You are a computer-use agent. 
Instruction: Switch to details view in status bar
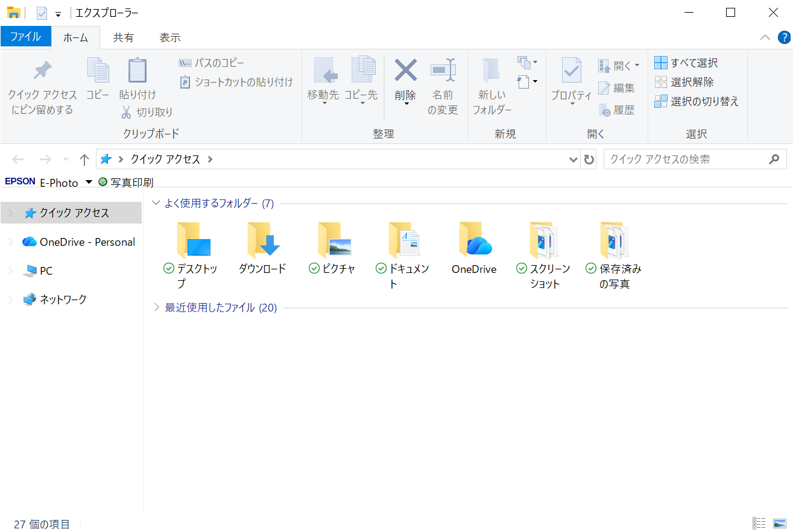point(759,524)
